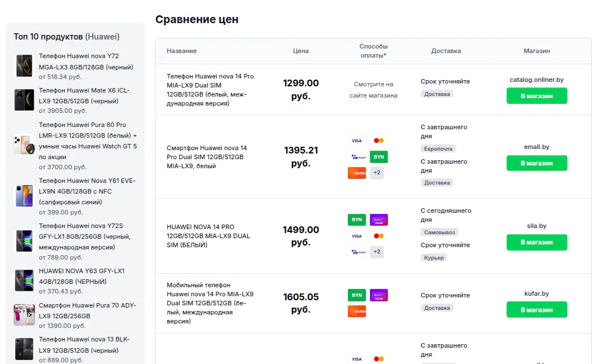Go to the sila.by store via В магазин
The image size is (598, 364).
(536, 243)
